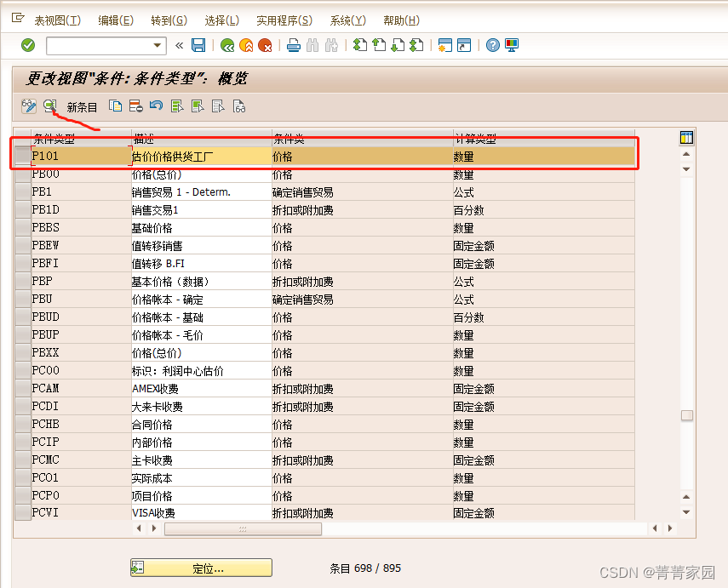Open a new SAP session icon
Screen dimensions: 728x588
click(445, 46)
